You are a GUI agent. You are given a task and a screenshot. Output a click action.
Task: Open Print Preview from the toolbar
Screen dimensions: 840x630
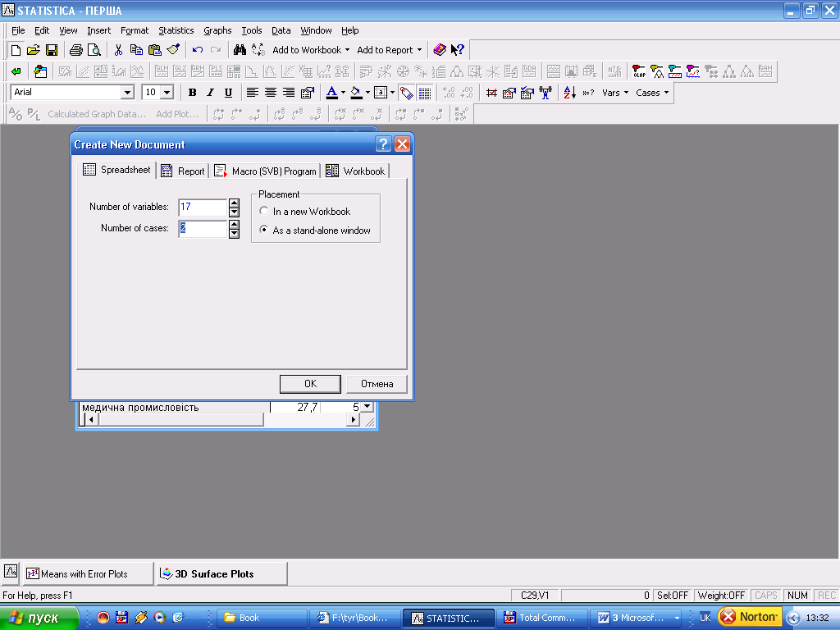click(x=94, y=50)
